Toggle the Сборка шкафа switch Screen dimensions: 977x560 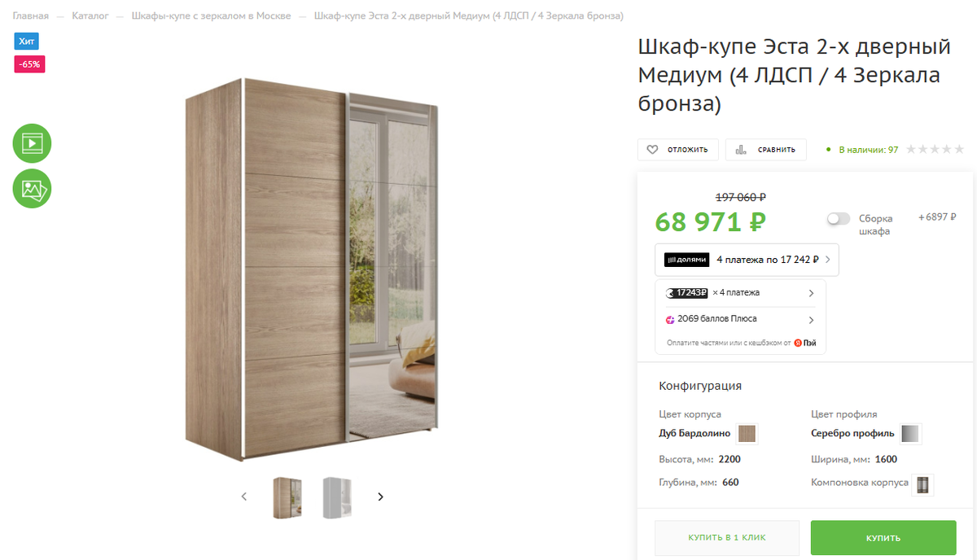coord(838,219)
